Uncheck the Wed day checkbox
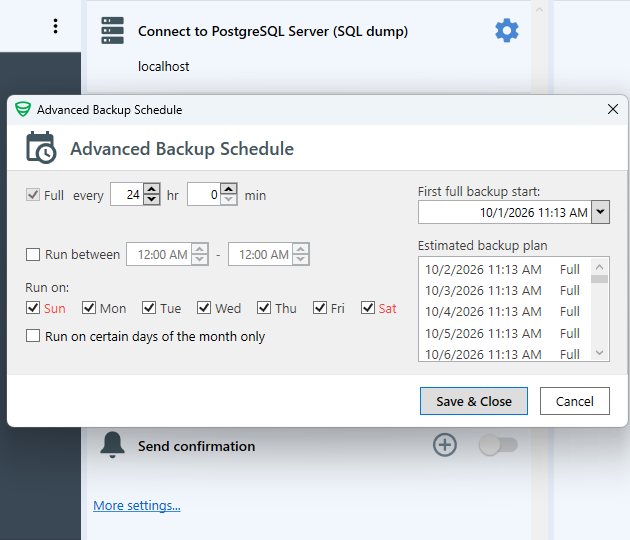 pyautogui.click(x=204, y=308)
